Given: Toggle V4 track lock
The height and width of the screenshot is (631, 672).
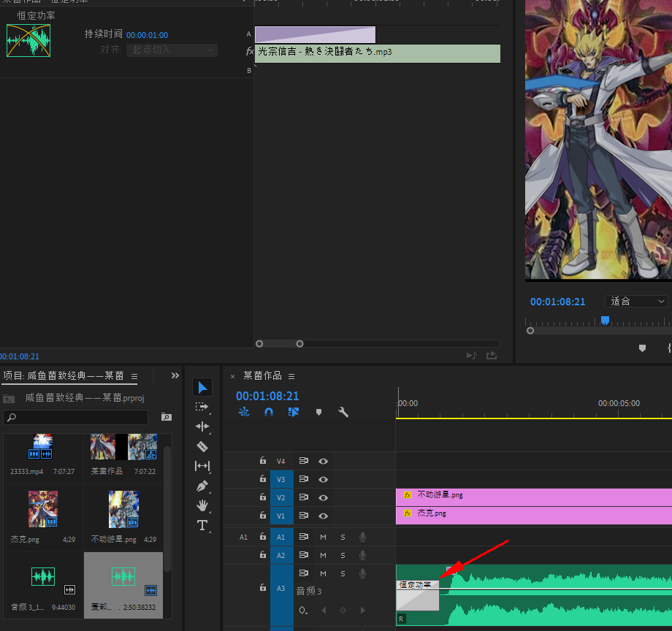Looking at the screenshot, I should [263, 461].
